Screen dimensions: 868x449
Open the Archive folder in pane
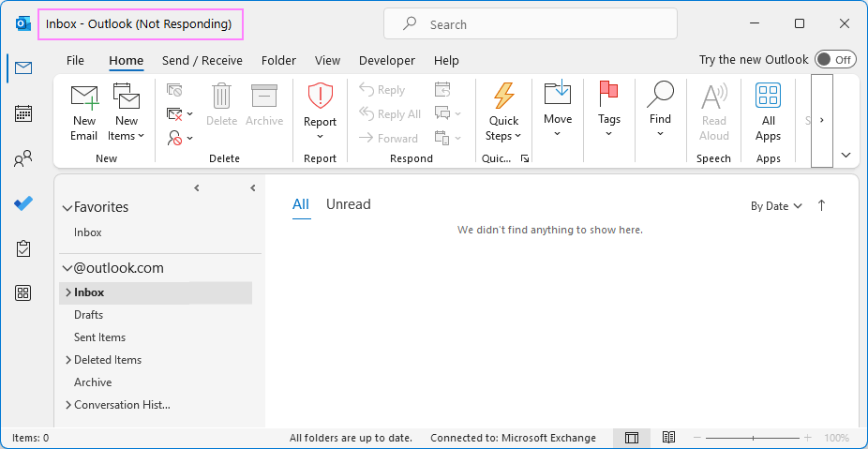[x=93, y=382]
